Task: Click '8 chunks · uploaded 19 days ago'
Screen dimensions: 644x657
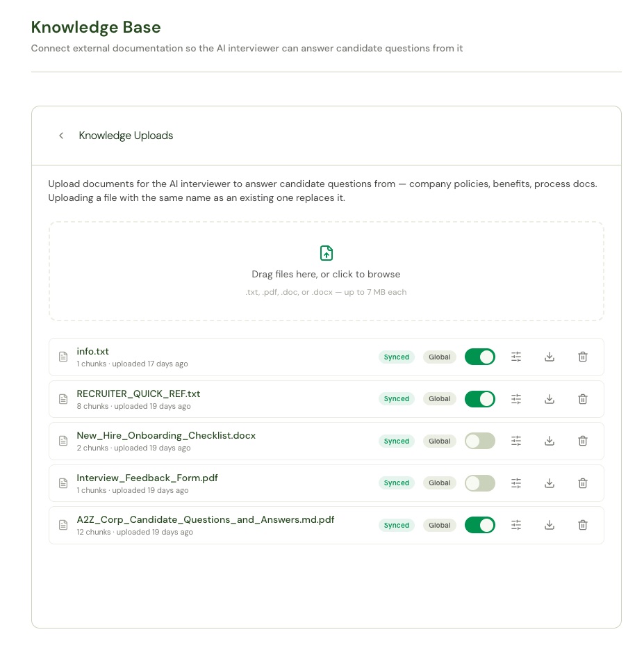Action: 133,406
